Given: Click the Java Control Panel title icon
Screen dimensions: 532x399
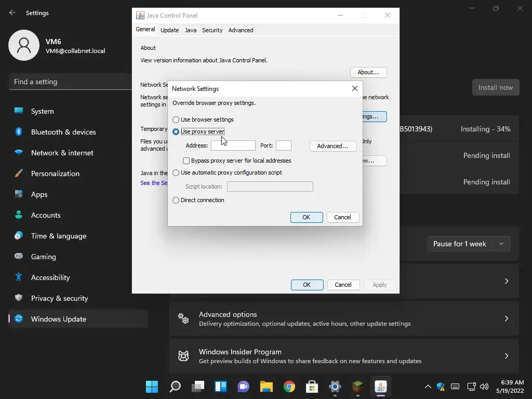Looking at the screenshot, I should [140, 15].
